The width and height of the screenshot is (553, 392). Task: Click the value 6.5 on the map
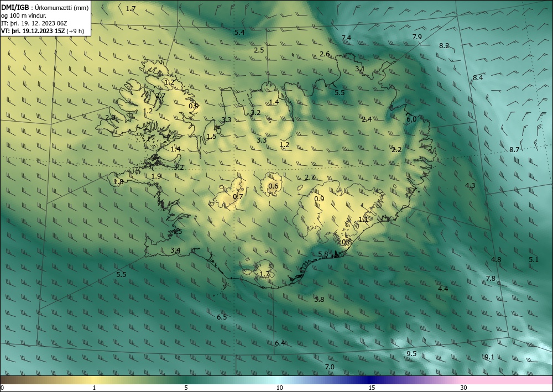point(222,317)
